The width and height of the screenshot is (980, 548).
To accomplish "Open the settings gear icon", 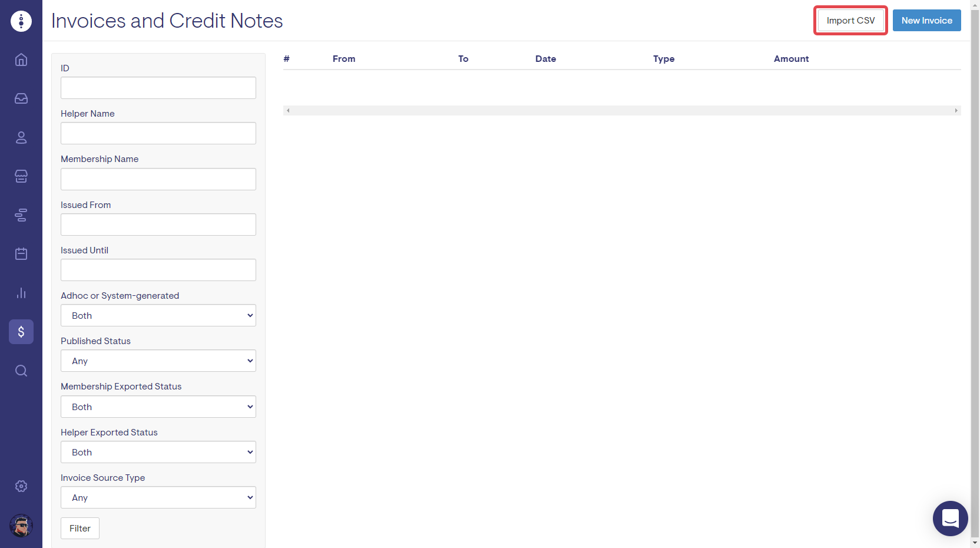I will click(x=21, y=486).
